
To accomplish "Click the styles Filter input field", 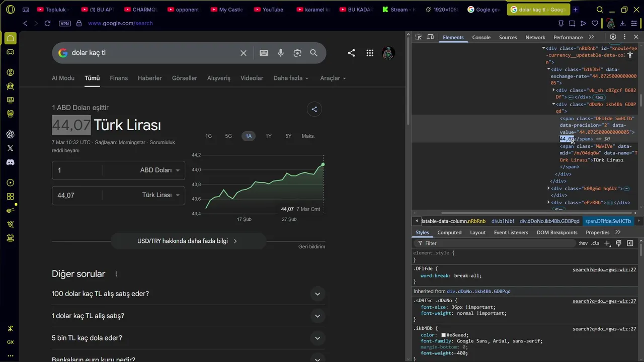I will (x=496, y=243).
